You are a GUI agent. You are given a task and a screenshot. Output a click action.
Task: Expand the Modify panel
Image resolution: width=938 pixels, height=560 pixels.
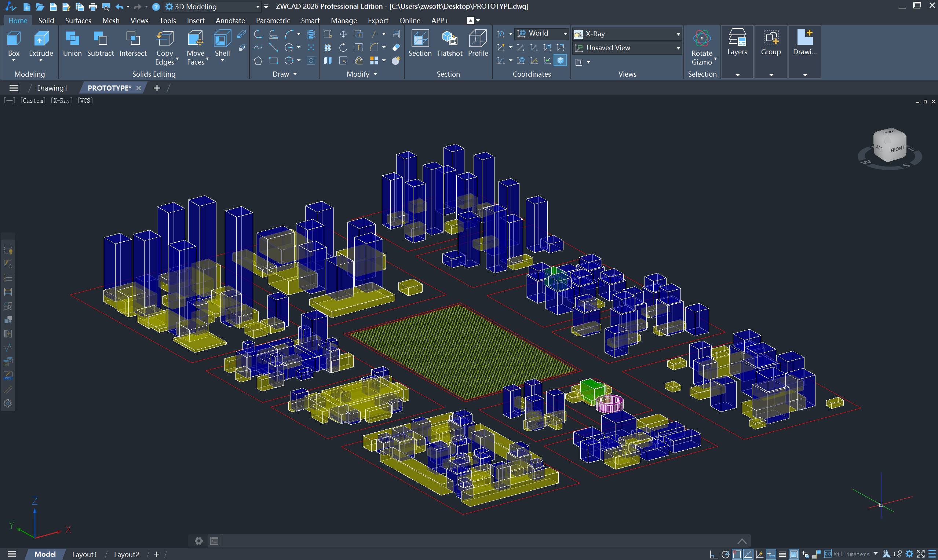(x=362, y=74)
